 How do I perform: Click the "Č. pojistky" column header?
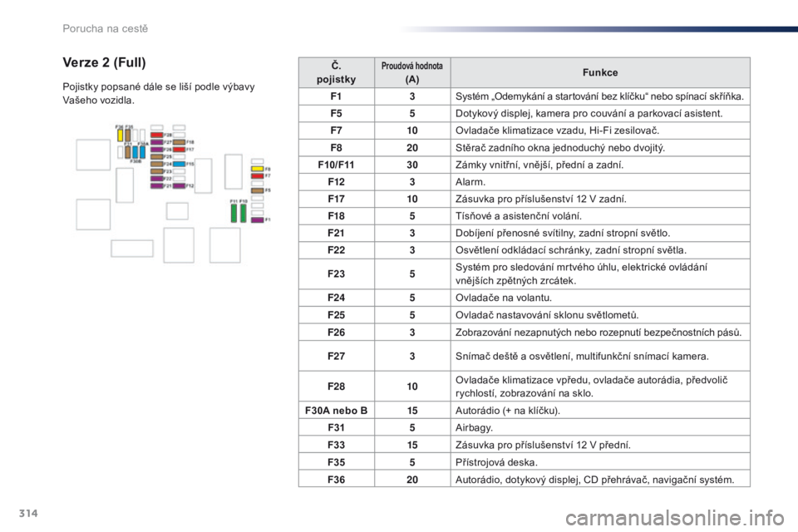pyautogui.click(x=337, y=72)
